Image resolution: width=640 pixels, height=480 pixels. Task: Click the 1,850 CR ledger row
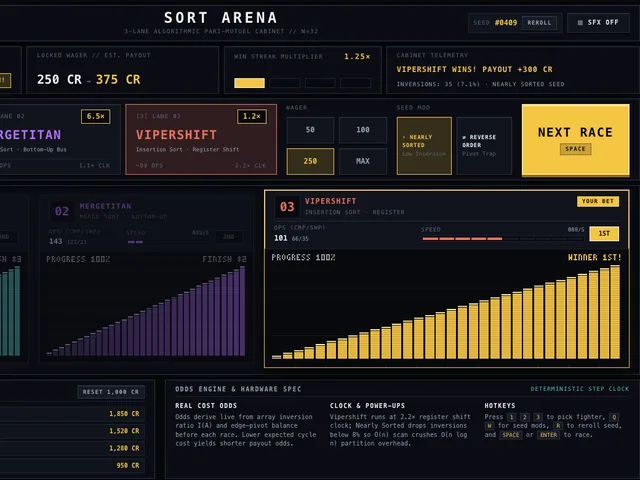(x=72, y=414)
